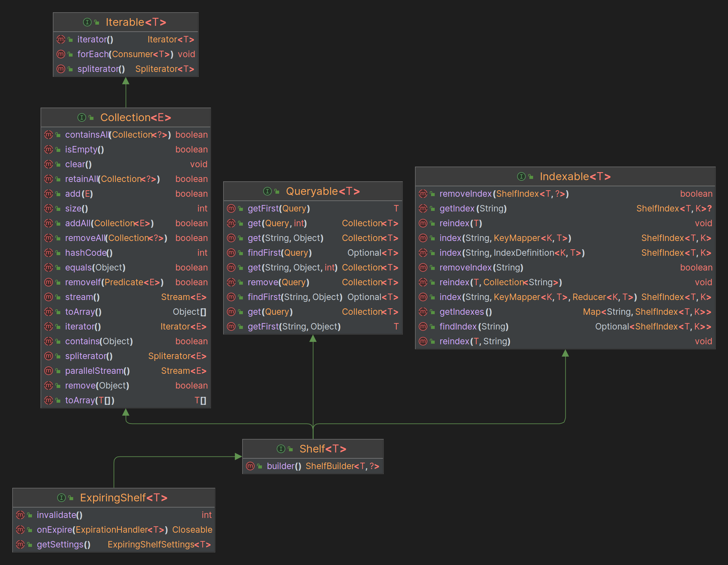Click the interface icon beside Queryable<T> title
The height and width of the screenshot is (565, 728).
(x=267, y=191)
